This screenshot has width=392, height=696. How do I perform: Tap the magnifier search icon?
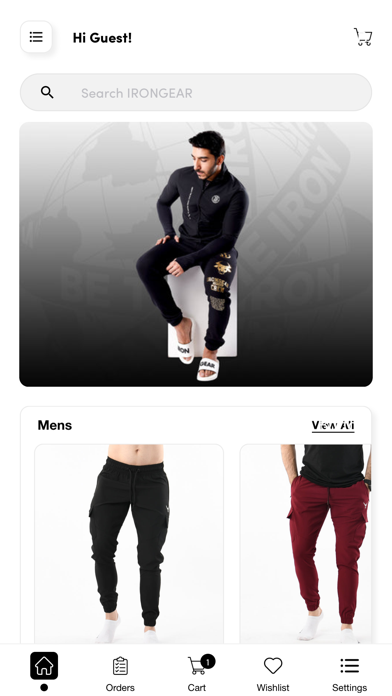(x=47, y=92)
